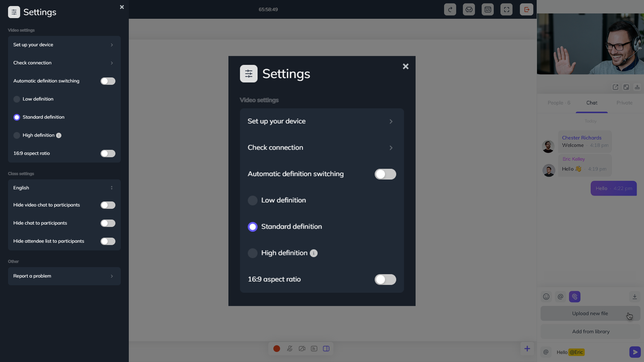Screen dimensions: 644x362
Task: Click the emoji picker icon in chat
Action: point(546,297)
